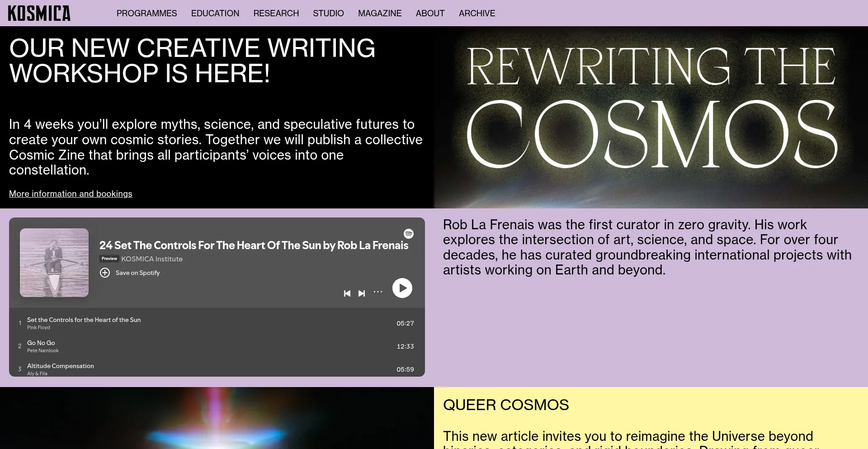
Task: Click the Spotify logo icon
Action: [x=409, y=234]
